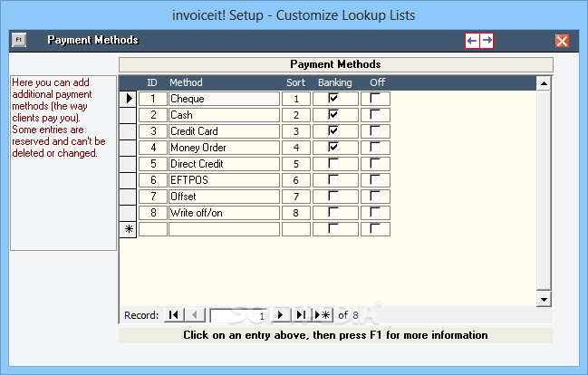Click the Sort field for Write off/on
Screen dimensions: 588x375
coord(296,213)
